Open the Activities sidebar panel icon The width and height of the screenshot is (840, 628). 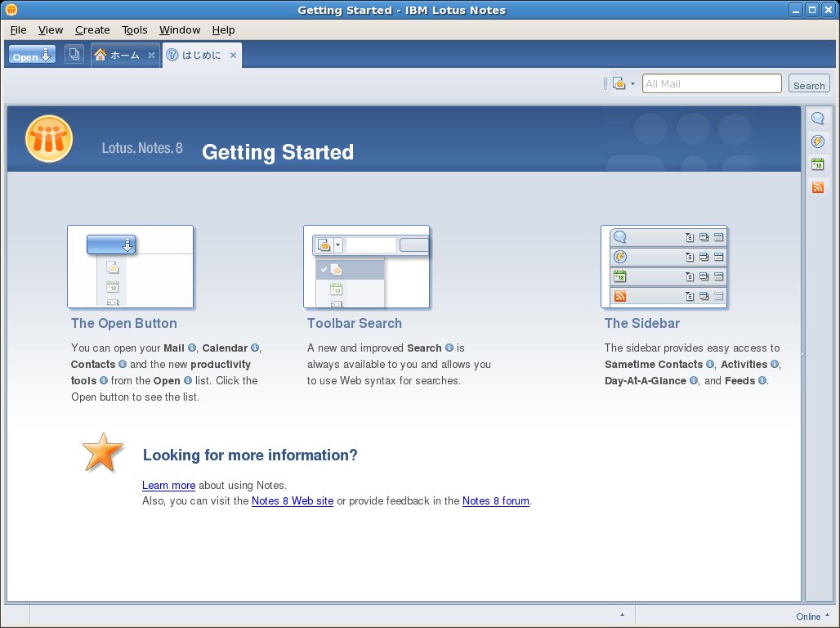817,141
